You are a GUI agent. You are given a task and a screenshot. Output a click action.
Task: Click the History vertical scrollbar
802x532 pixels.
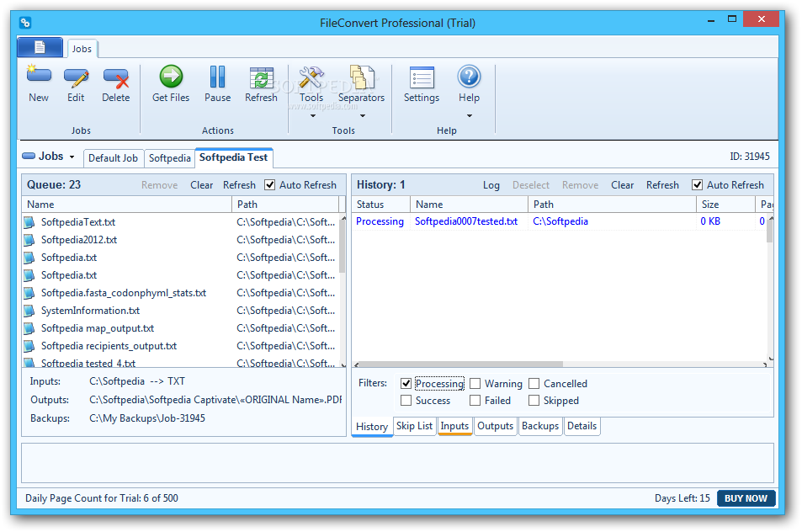[770, 231]
